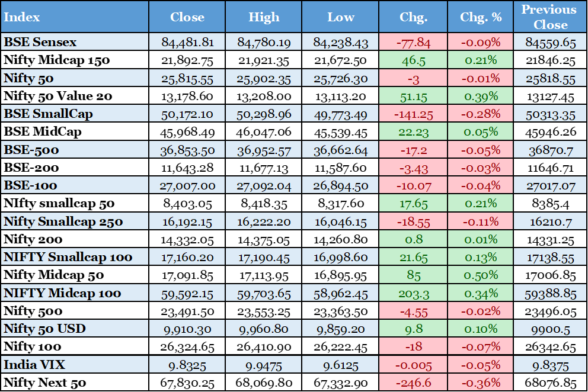Click the BSE Sensex close value 84,481.81
This screenshot has height=392, width=588.
tap(187, 43)
